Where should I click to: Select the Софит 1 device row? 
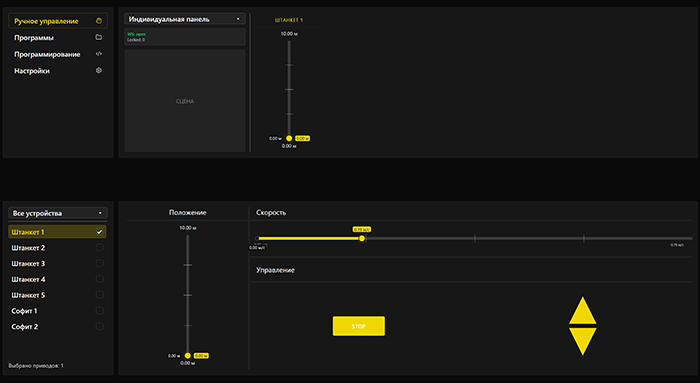(58, 311)
